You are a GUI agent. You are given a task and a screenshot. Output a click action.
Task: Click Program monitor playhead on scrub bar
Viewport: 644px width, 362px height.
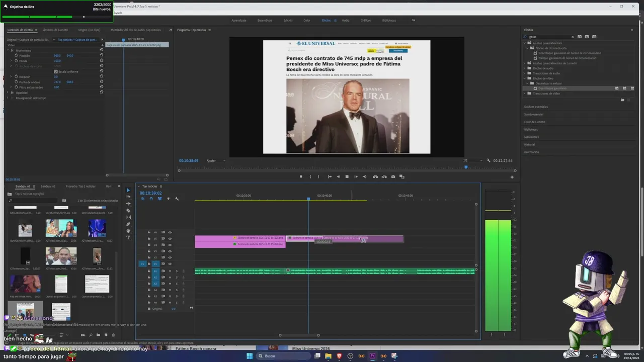click(x=465, y=166)
